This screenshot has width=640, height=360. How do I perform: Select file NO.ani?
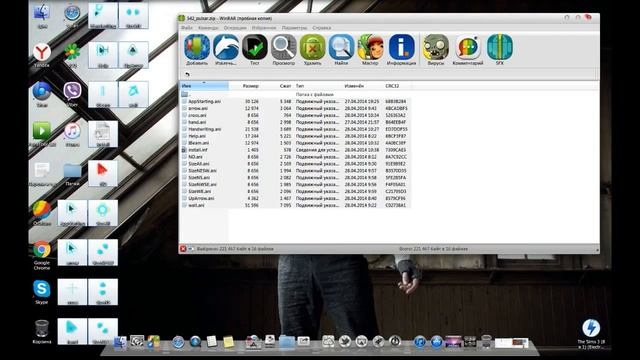coord(296,157)
